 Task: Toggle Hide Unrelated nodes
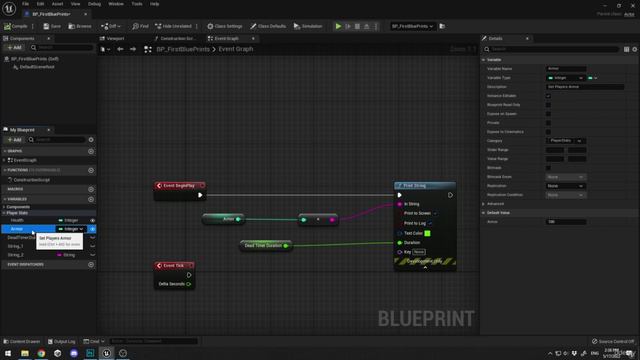(x=173, y=26)
